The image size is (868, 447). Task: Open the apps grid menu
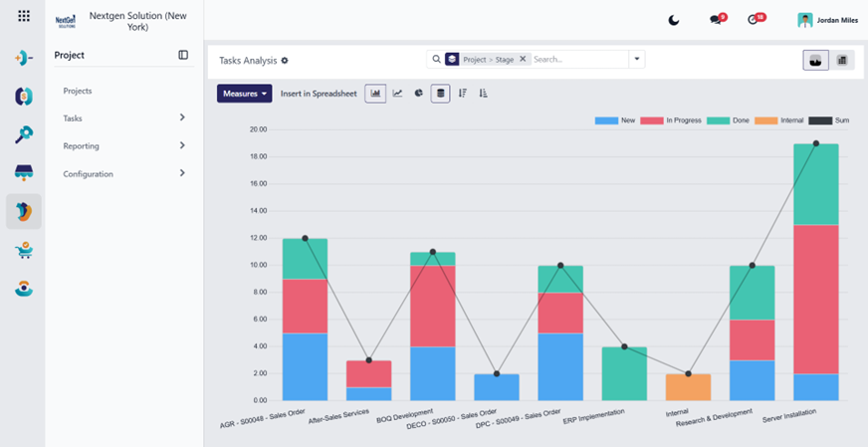pos(24,16)
